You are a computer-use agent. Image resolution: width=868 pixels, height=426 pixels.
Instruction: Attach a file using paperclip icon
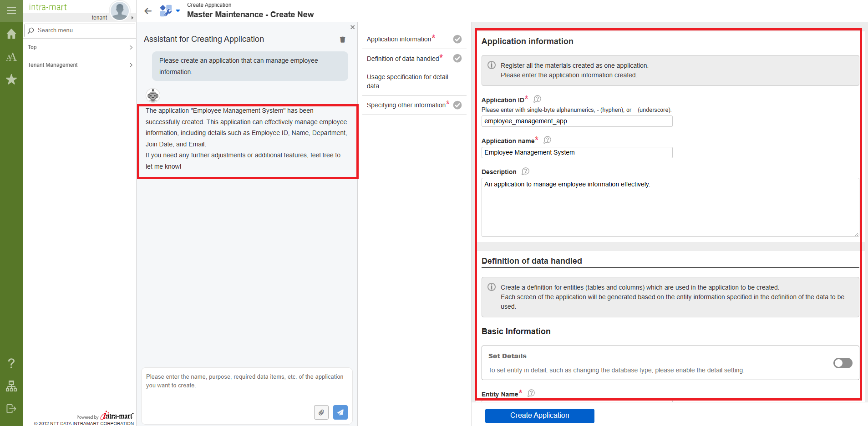[321, 412]
